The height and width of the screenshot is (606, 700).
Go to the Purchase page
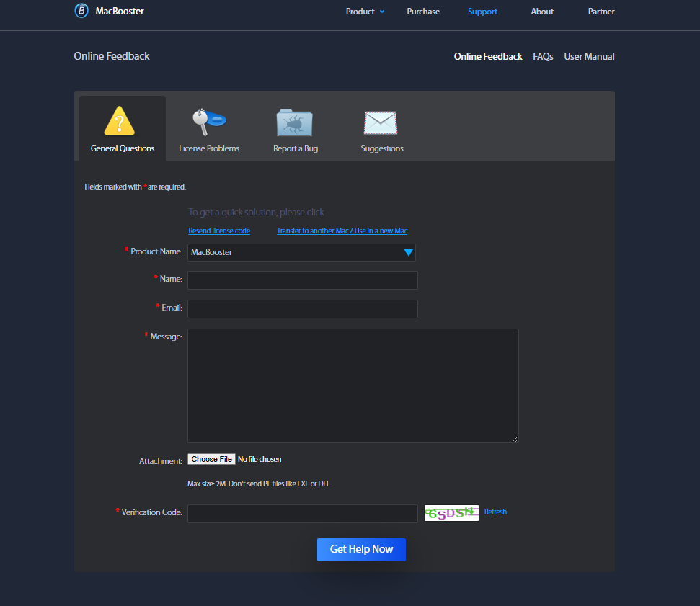click(423, 12)
